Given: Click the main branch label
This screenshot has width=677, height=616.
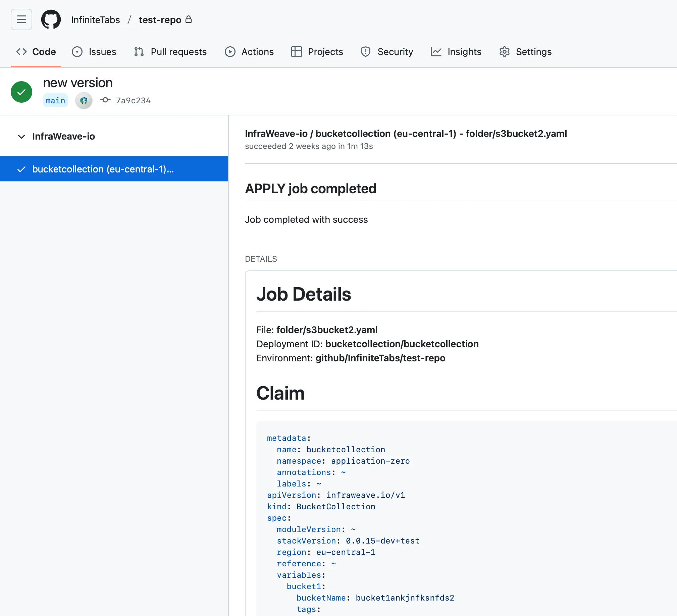Looking at the screenshot, I should [x=55, y=100].
